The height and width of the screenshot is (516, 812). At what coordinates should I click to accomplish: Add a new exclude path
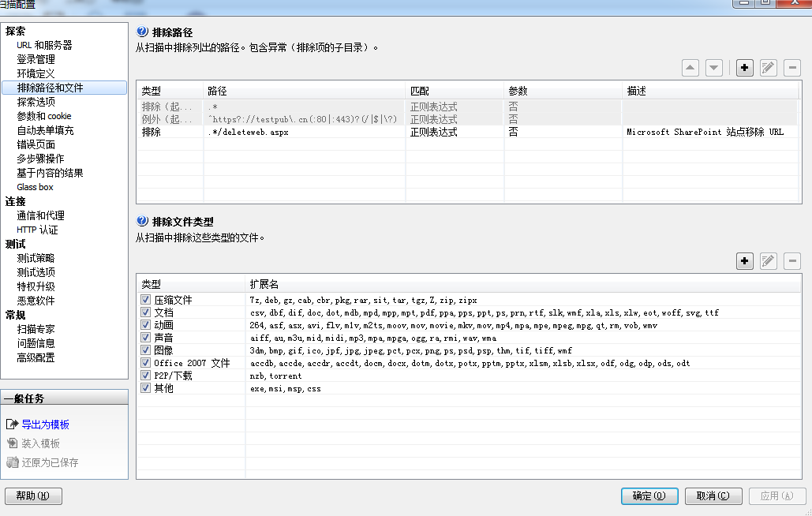coord(745,68)
